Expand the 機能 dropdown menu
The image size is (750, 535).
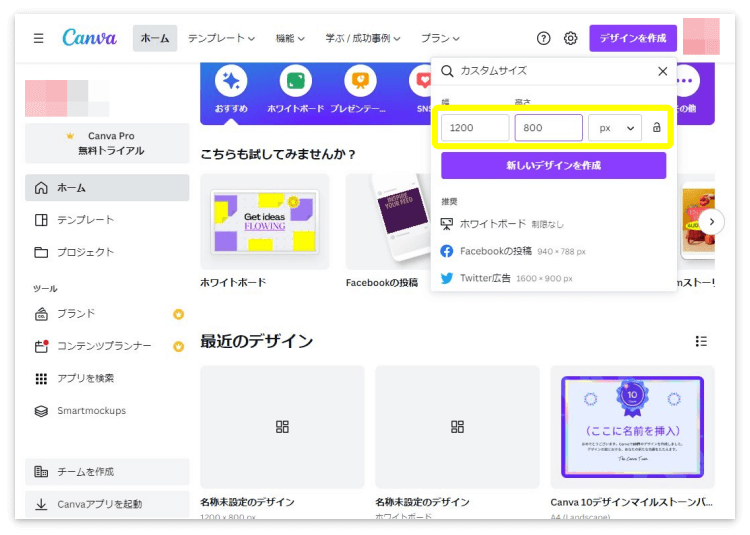(290, 38)
